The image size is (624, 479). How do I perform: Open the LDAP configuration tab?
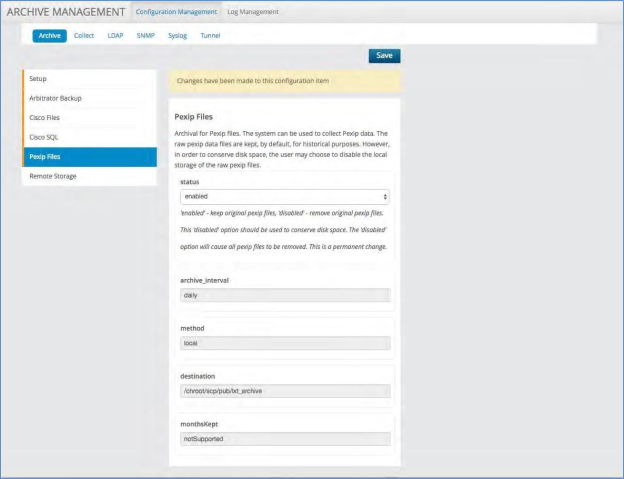pos(115,36)
